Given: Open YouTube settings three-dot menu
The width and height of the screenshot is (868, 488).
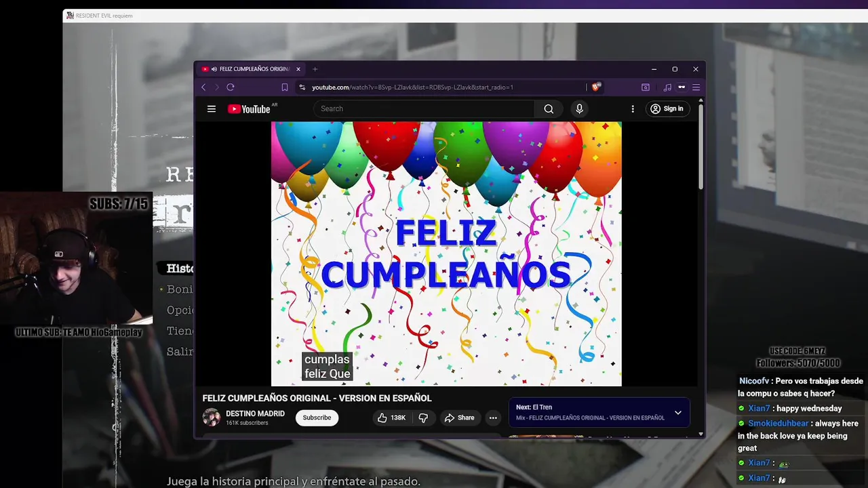Looking at the screenshot, I should tap(633, 108).
